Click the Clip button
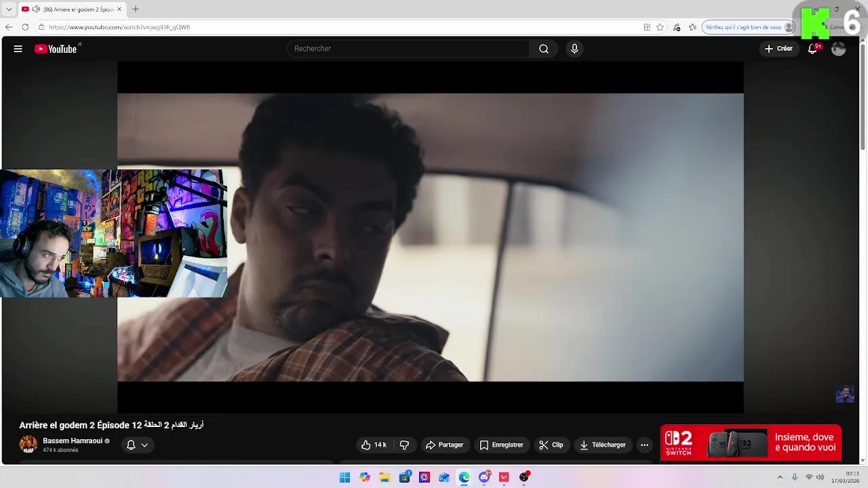 tap(551, 445)
